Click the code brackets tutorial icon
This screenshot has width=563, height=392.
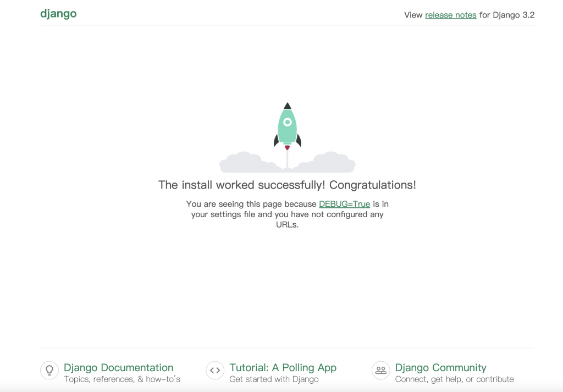click(x=215, y=370)
